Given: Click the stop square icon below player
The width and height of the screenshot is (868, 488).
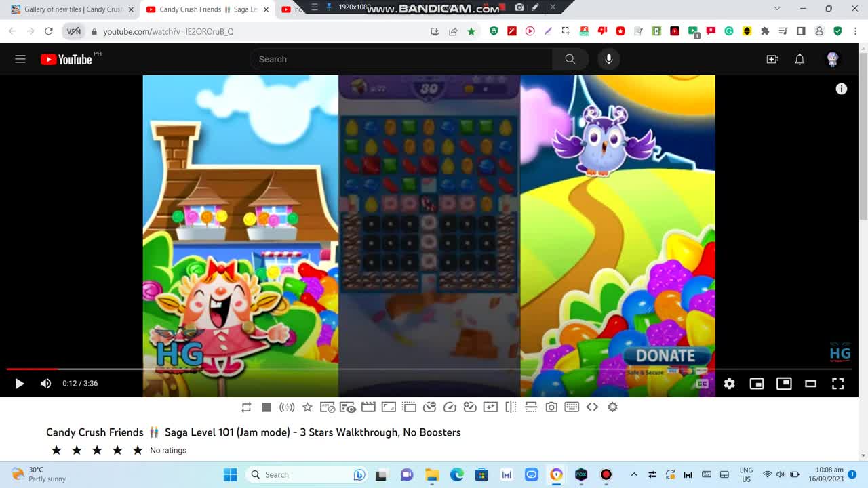Looking at the screenshot, I should point(267,407).
